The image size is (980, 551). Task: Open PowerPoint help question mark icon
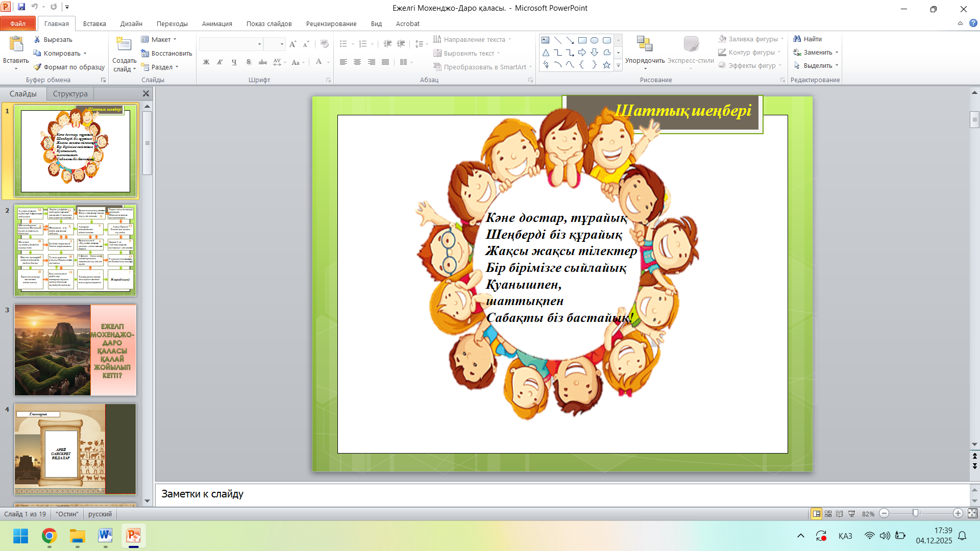[973, 23]
